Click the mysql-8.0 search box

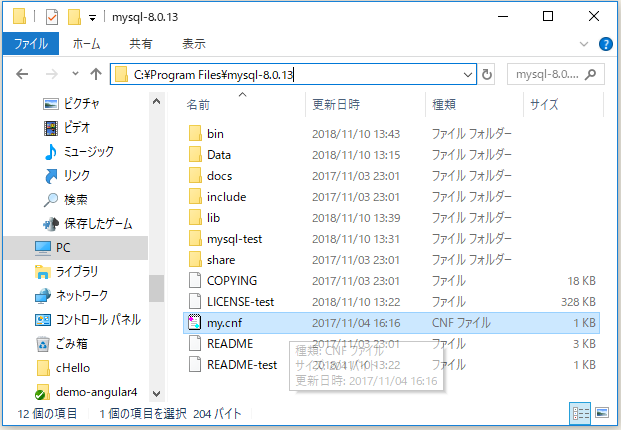(556, 74)
